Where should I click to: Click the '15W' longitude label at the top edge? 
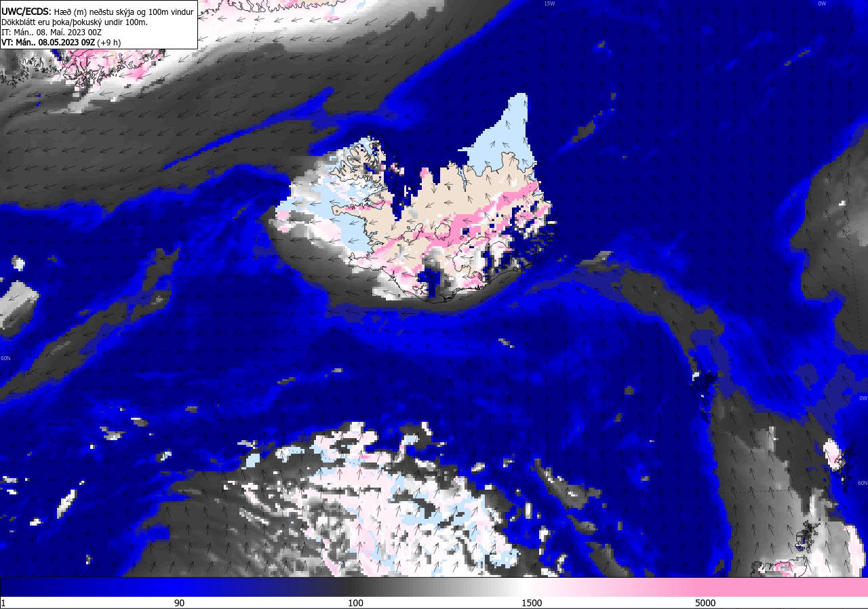point(549,3)
